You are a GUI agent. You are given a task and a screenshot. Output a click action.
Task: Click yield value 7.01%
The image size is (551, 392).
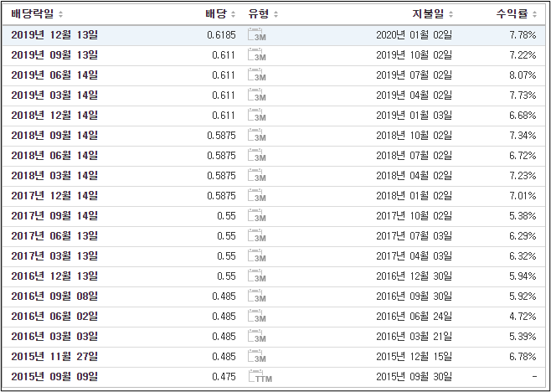click(x=523, y=195)
